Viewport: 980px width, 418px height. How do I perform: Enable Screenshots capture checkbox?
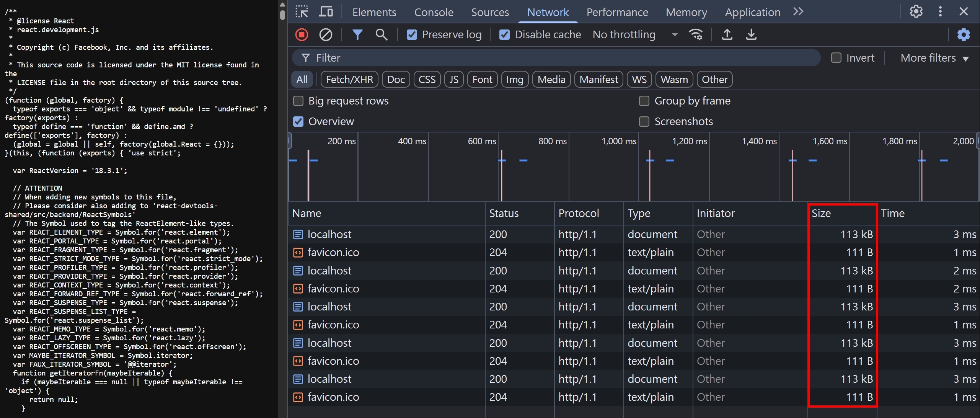coord(644,121)
